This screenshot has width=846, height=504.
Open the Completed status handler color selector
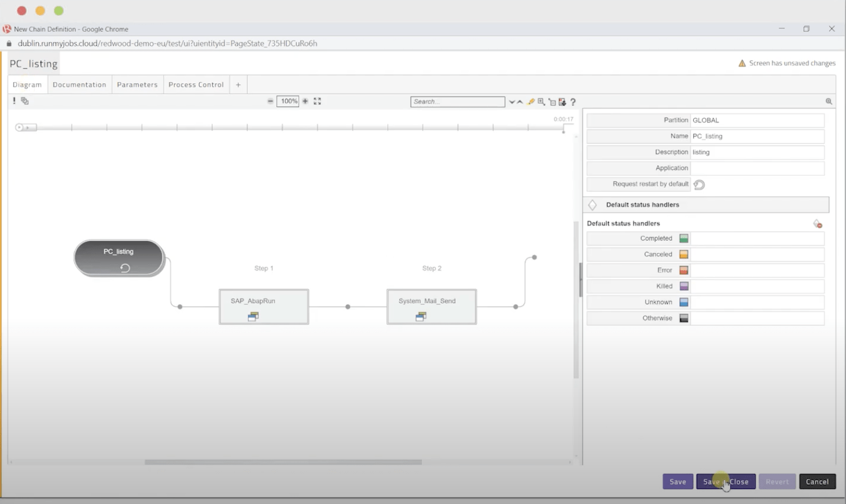684,238
